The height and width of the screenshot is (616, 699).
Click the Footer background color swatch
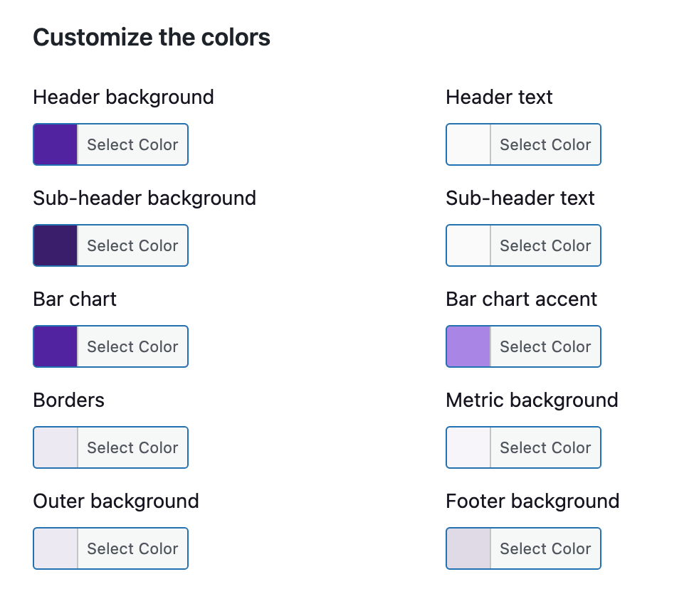tap(468, 548)
